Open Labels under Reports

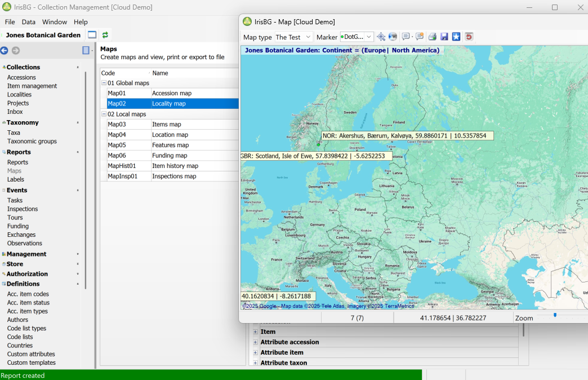point(16,179)
